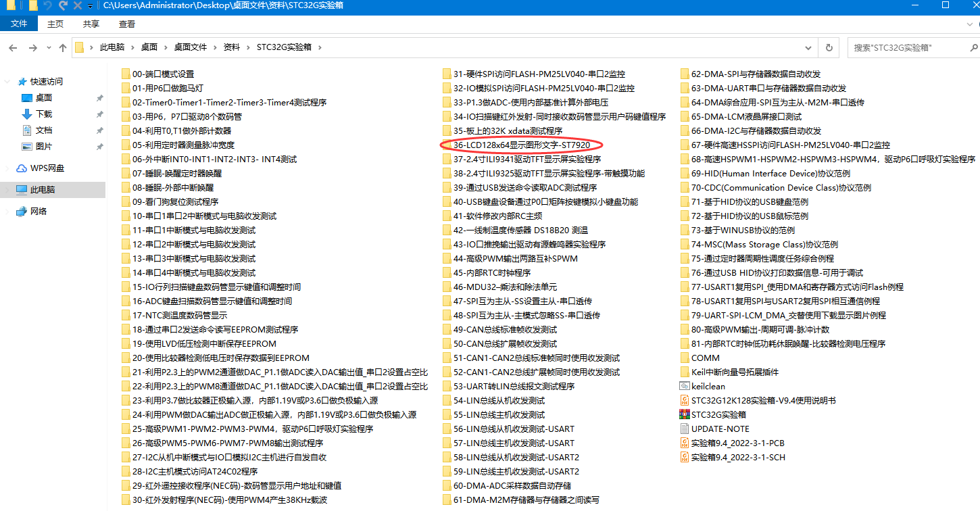The image size is (980, 511).
Task: Navigate to 桌面文件 in the breadcrumb
Action: [191, 47]
